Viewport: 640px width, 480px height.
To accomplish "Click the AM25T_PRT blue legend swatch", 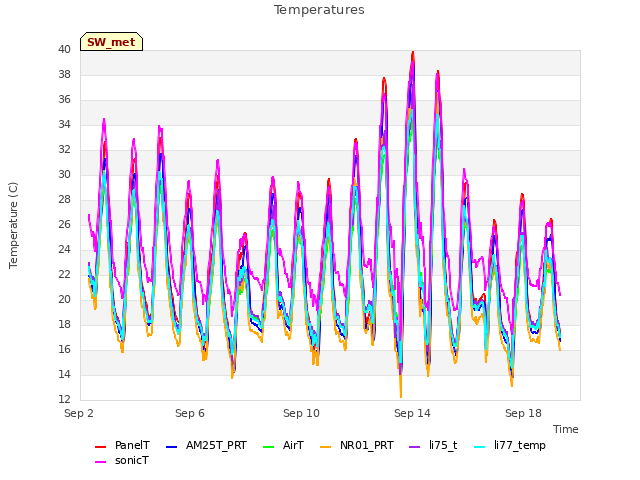I will pyautogui.click(x=171, y=447).
